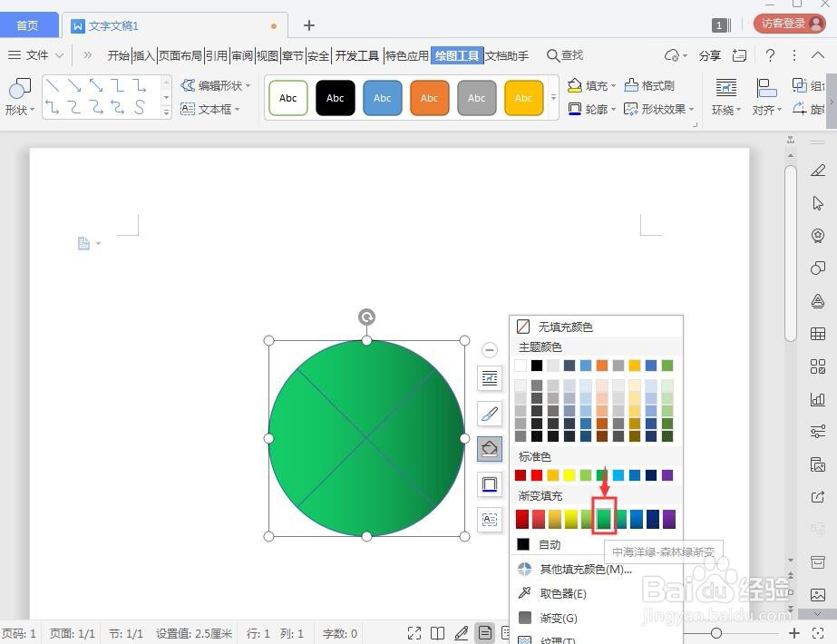837x644 pixels.
Task: Pick the red gradient fill swatch
Action: pyautogui.click(x=522, y=519)
